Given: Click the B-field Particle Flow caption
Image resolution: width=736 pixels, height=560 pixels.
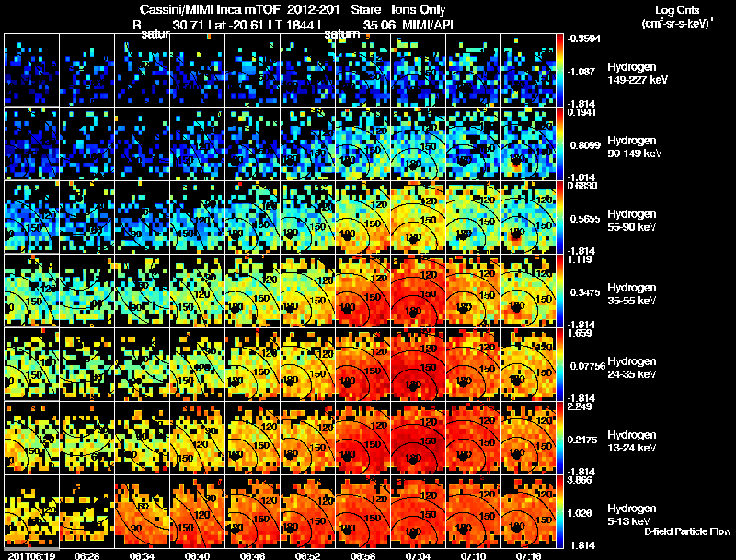Looking at the screenshot, I should [x=687, y=531].
